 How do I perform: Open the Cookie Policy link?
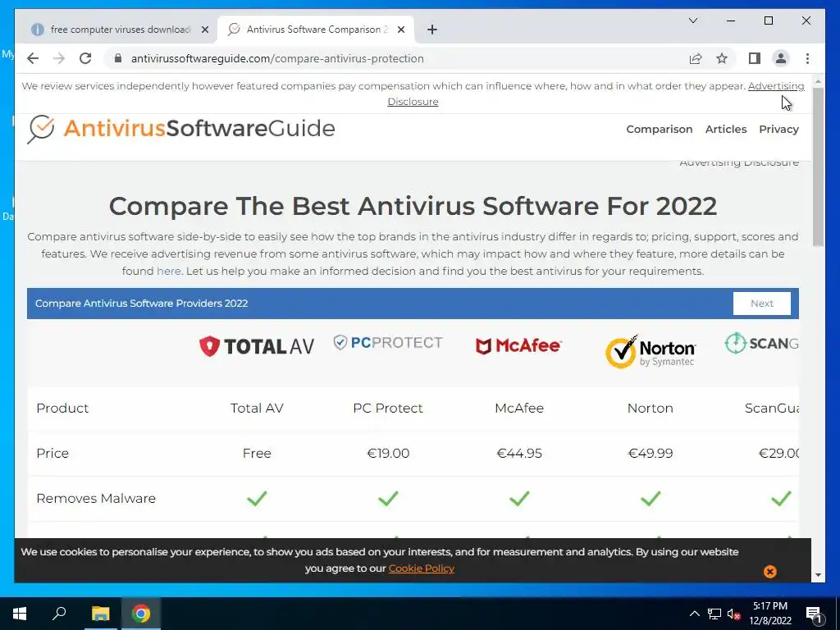pos(422,568)
